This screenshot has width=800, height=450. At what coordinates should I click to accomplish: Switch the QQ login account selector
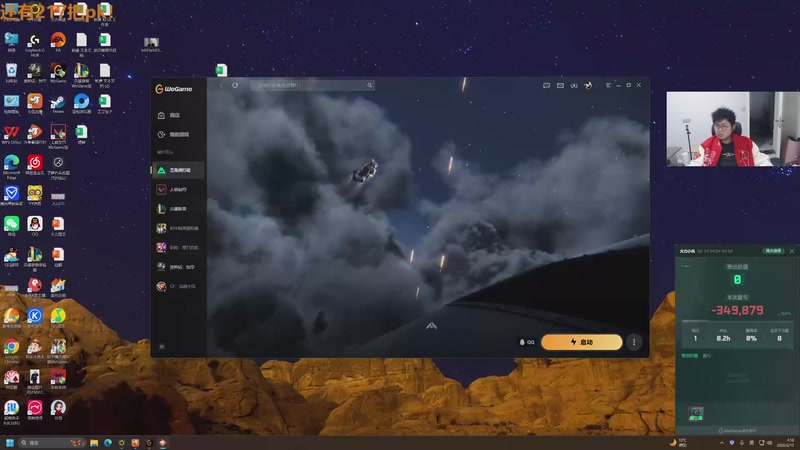coord(527,342)
